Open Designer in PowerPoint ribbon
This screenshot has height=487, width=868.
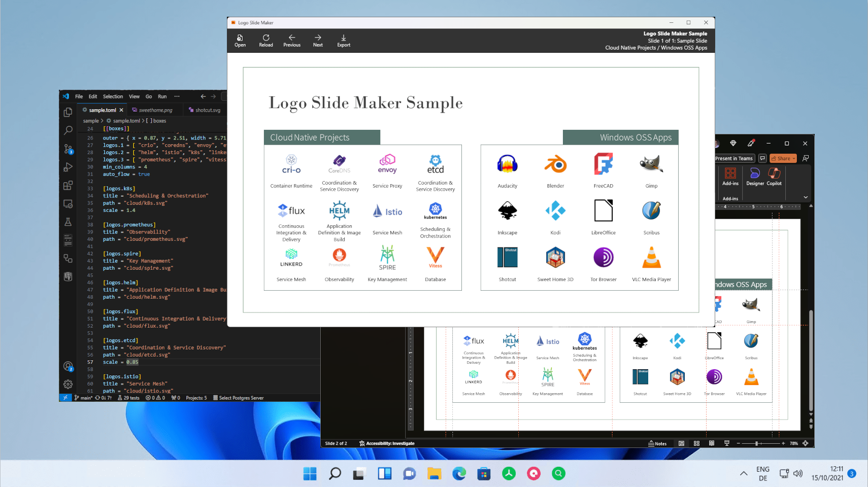point(755,177)
